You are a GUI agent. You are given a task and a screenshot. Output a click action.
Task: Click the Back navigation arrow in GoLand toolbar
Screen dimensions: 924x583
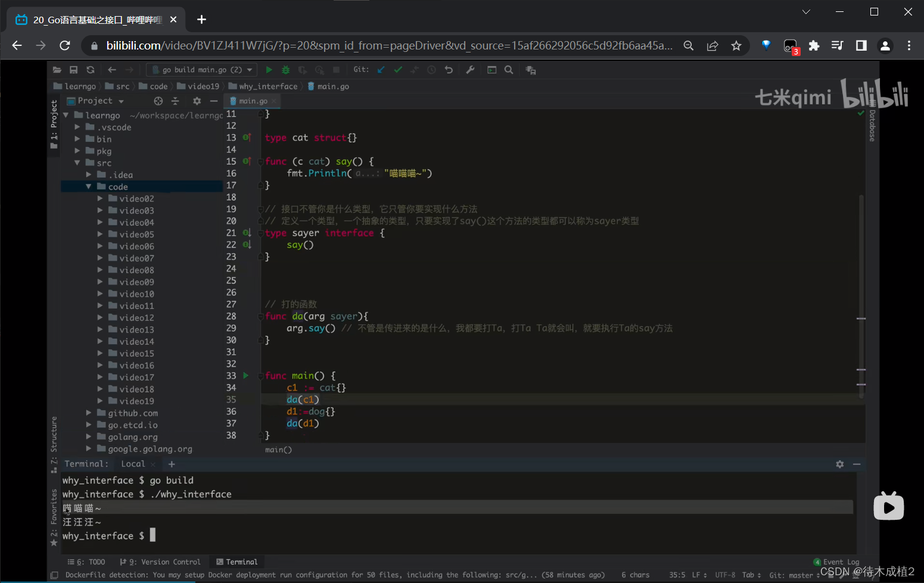[x=112, y=70]
